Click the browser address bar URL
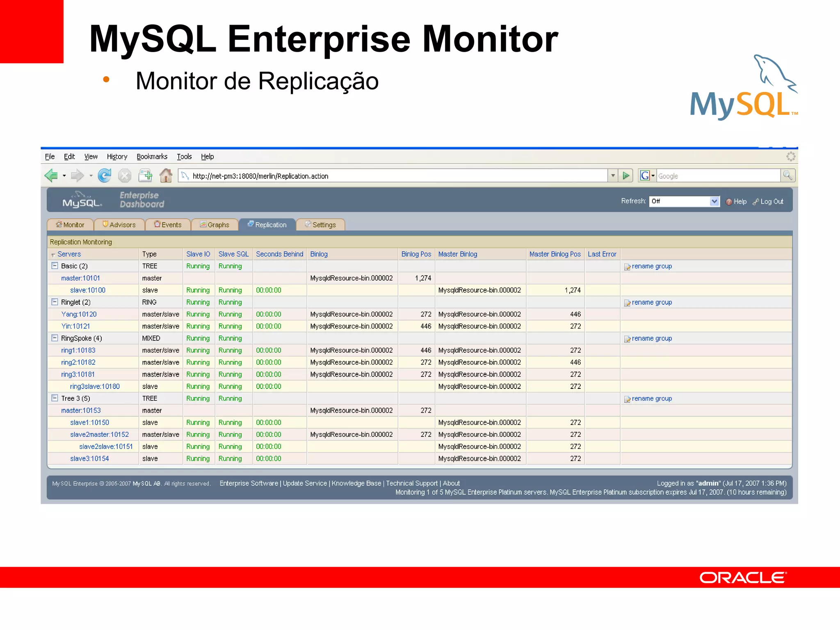The height and width of the screenshot is (630, 840). tap(393, 176)
